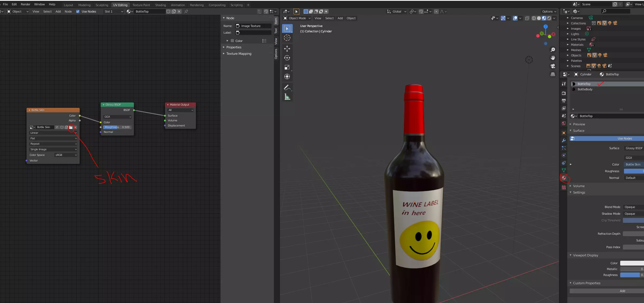The height and width of the screenshot is (303, 644).
Task: Open the World properties tab icon
Action: pos(564,123)
